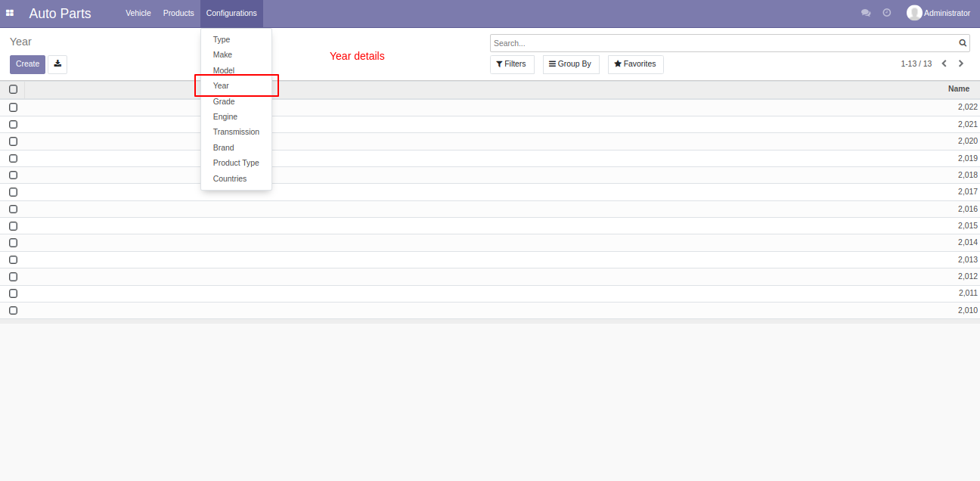Open the 2,018 year record
Viewport: 980px width, 481px height.
(x=490, y=175)
